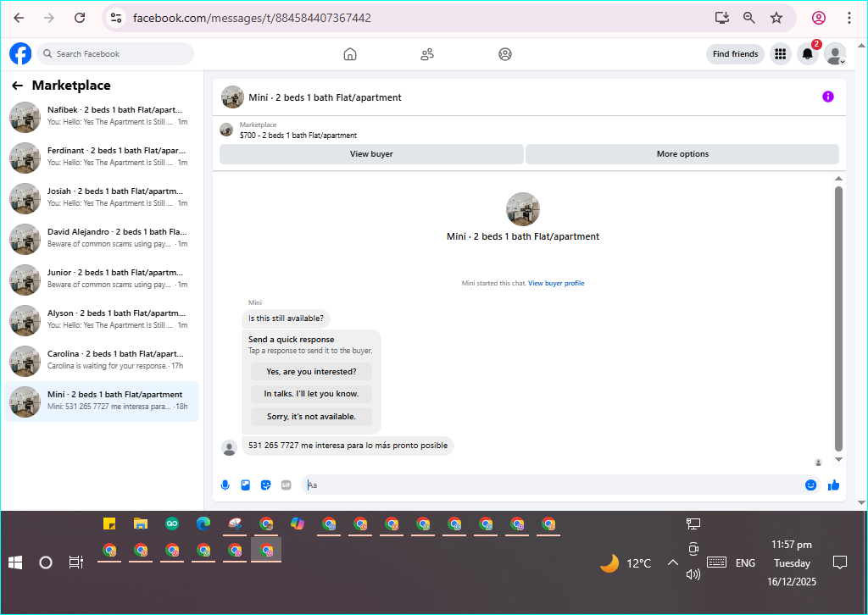Send quick response 'Sorry, it's not available.'

(x=311, y=417)
